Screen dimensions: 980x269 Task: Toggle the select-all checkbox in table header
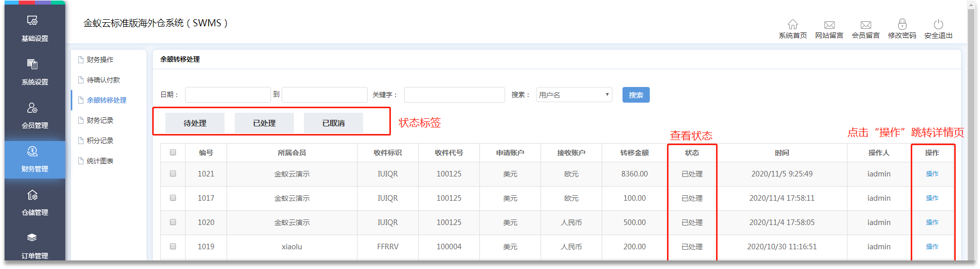click(x=173, y=152)
